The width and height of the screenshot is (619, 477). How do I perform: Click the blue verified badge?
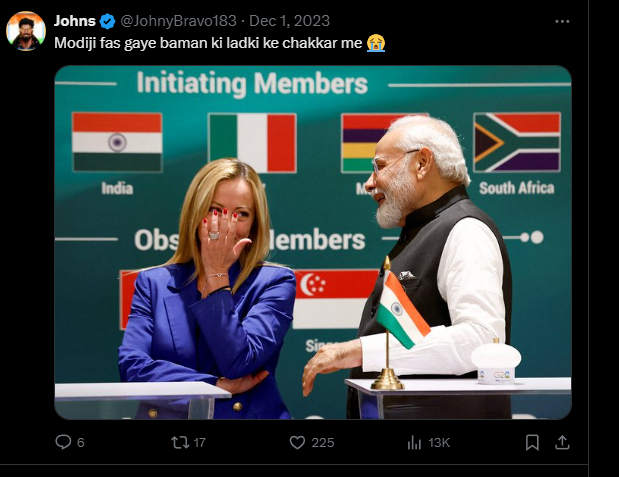pos(107,21)
